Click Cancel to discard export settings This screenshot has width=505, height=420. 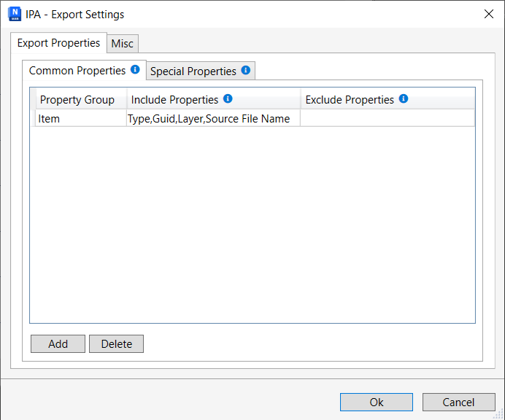pos(458,402)
